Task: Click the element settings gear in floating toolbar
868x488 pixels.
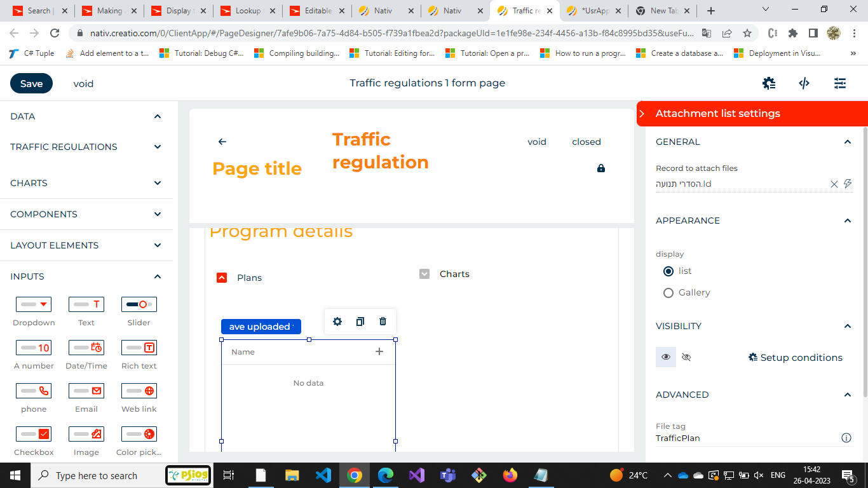Action: point(337,322)
